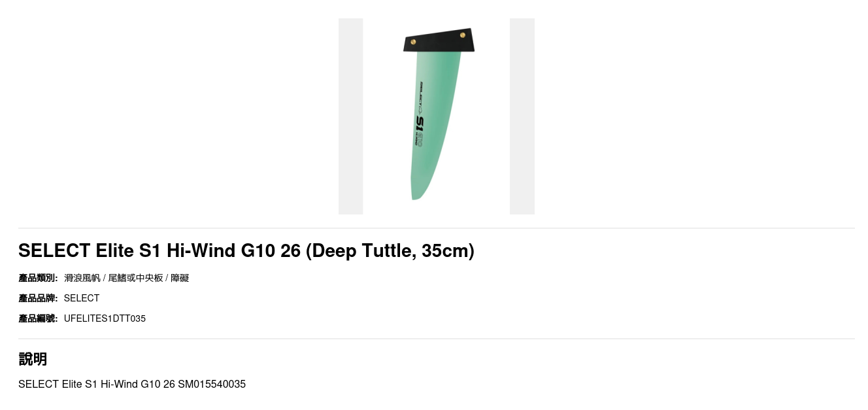Click the left brass screw on fin base
This screenshot has height=410, width=868.
pyautogui.click(x=413, y=42)
